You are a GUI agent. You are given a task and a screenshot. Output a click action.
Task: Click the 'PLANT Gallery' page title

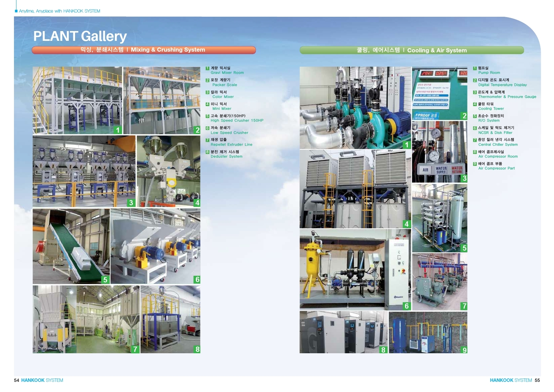pos(80,36)
